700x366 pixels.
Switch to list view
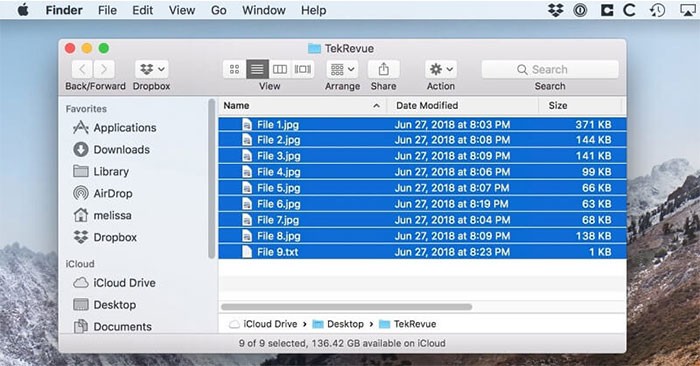(x=257, y=69)
